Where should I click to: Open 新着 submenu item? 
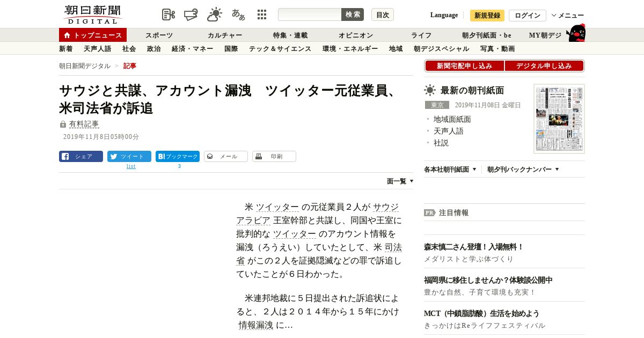(x=66, y=49)
